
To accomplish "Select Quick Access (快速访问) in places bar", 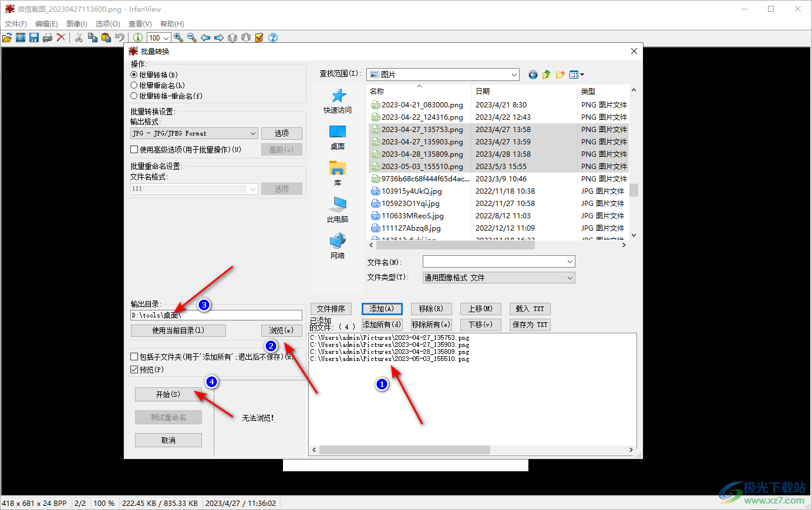I will [338, 100].
